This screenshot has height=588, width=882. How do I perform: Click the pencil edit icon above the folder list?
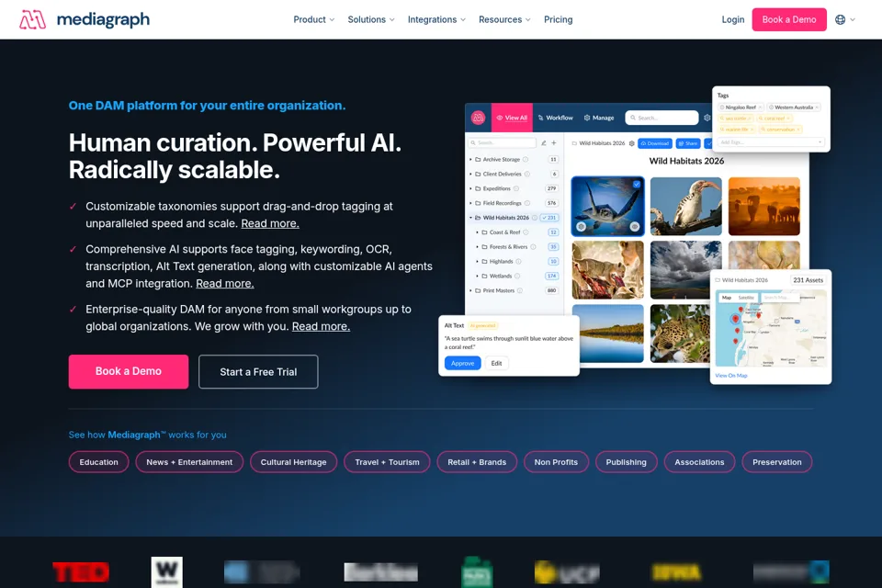(543, 143)
